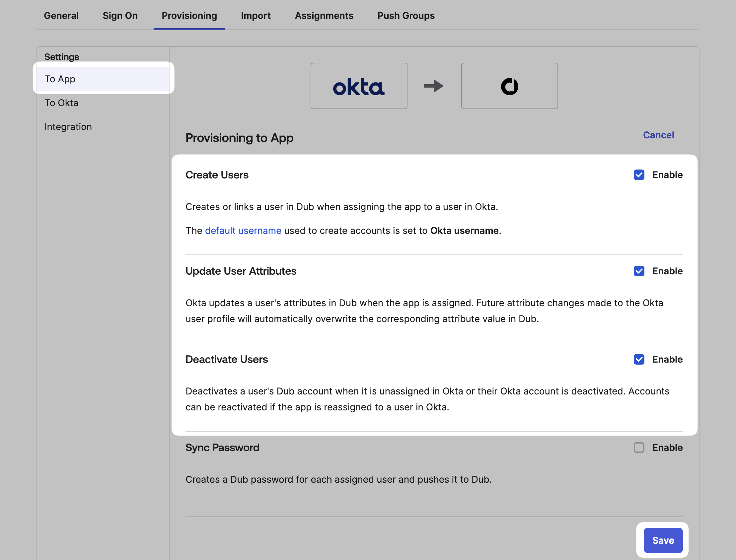This screenshot has height=560, width=736.
Task: Click the Okta logo box
Action: coord(359,86)
